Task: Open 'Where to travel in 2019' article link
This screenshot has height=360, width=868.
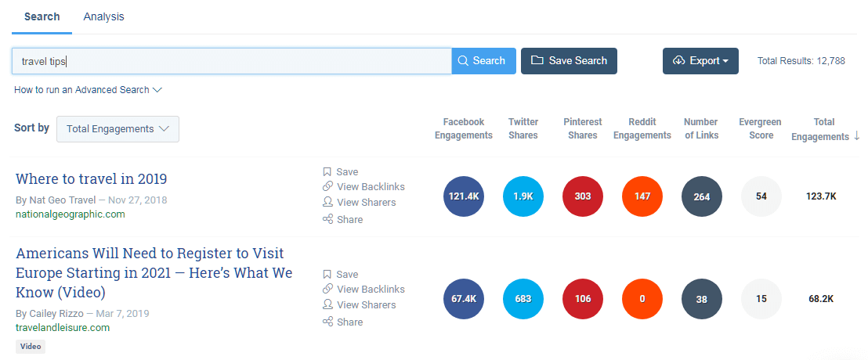Action: click(91, 179)
